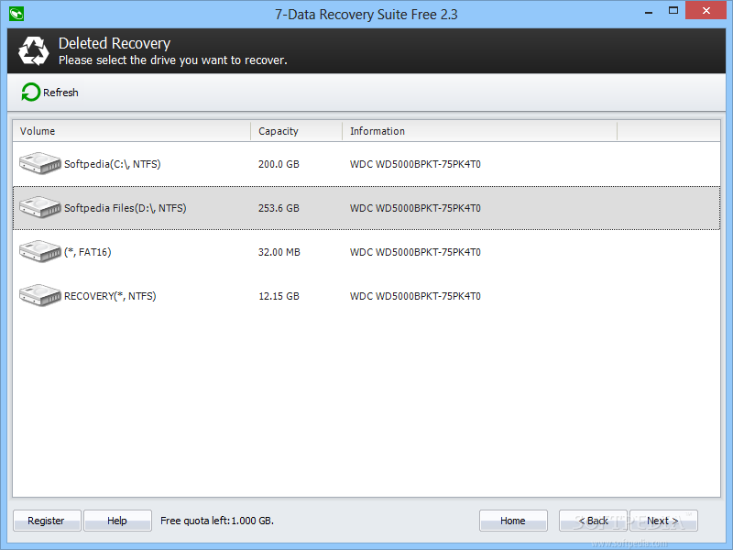Viewport: 733px width, 560px height.
Task: Go to the Home button
Action: coord(513,521)
